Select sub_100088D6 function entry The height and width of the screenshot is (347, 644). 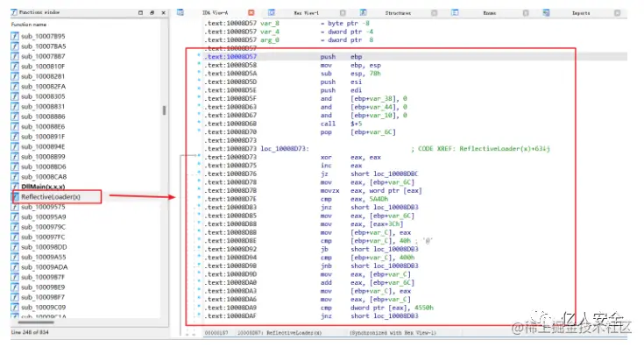coord(43,166)
